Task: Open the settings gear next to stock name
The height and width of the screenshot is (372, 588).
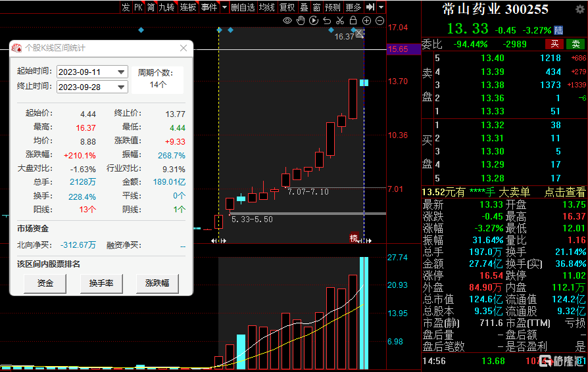Action: [x=579, y=9]
